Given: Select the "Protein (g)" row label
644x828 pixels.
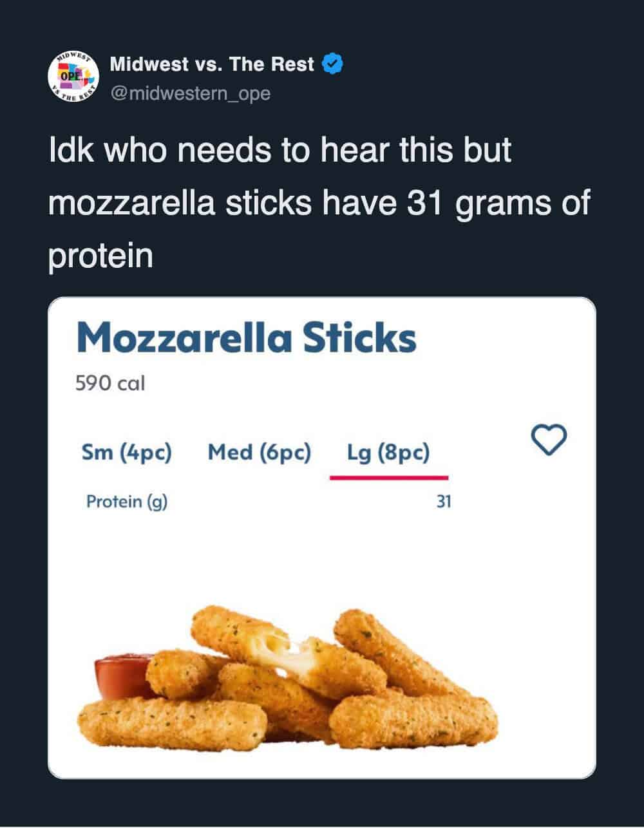Looking at the screenshot, I should (127, 501).
